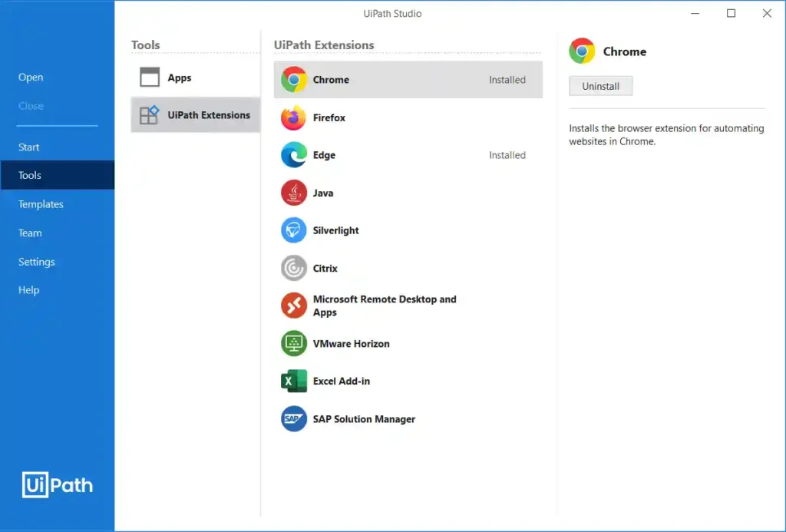Image resolution: width=786 pixels, height=532 pixels.
Task: Select the Apps tools category
Action: click(196, 78)
